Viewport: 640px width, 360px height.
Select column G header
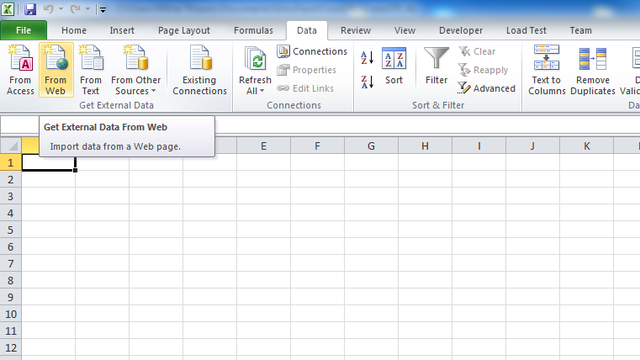pyautogui.click(x=371, y=146)
